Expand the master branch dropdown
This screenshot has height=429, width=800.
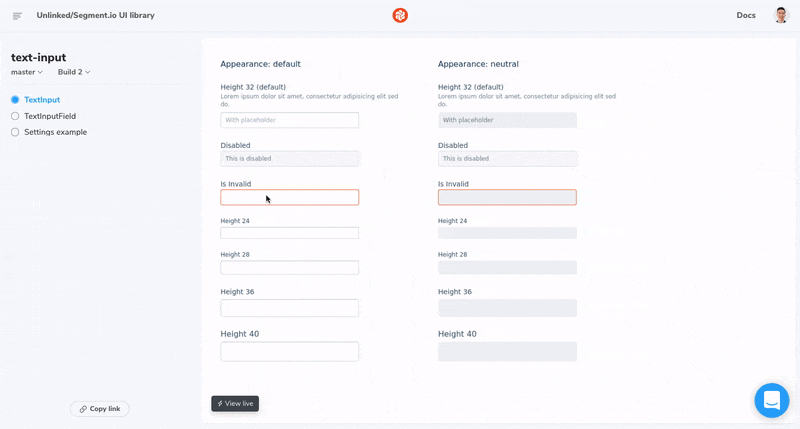click(x=27, y=72)
